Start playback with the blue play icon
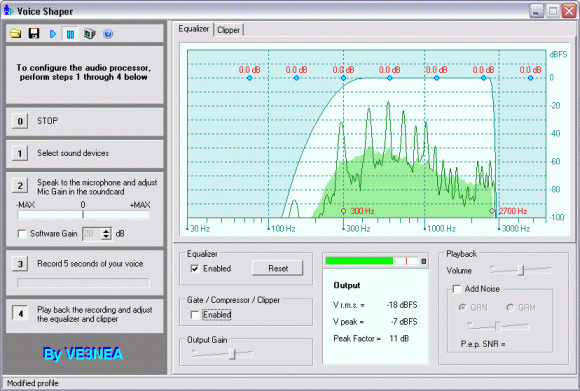Screen dimensions: 580x391 tap(53, 34)
